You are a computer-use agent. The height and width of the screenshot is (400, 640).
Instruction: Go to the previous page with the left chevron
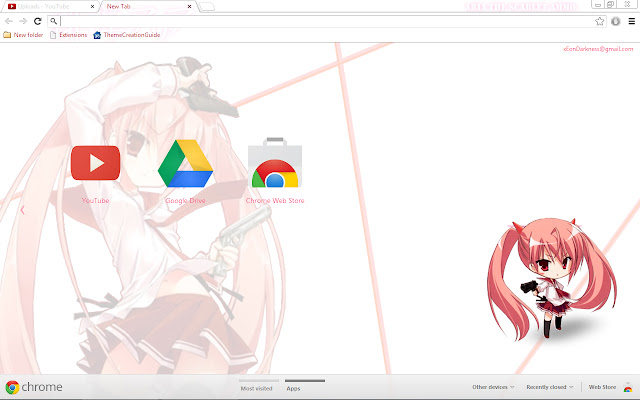click(x=22, y=210)
